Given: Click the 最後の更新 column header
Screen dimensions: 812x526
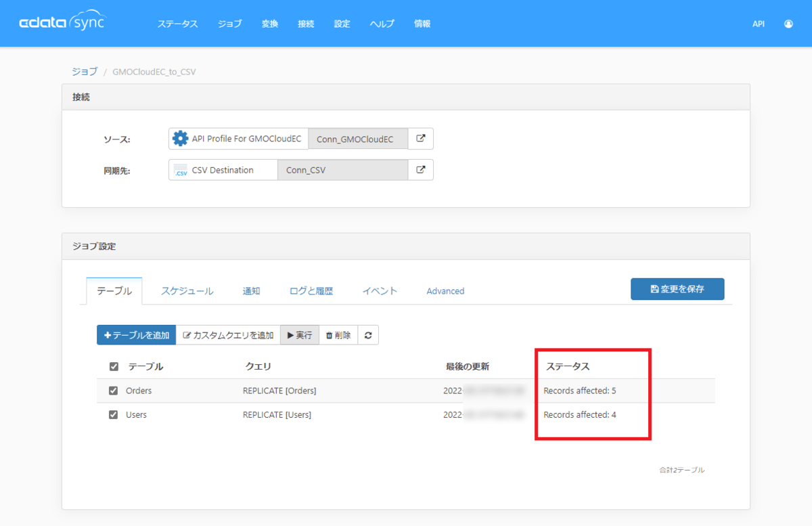Looking at the screenshot, I should tap(467, 367).
